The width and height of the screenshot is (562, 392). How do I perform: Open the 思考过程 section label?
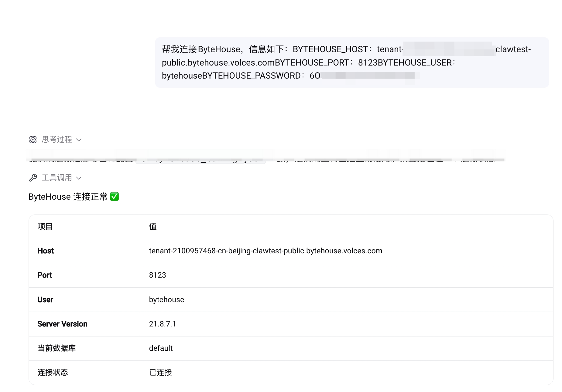click(x=57, y=140)
